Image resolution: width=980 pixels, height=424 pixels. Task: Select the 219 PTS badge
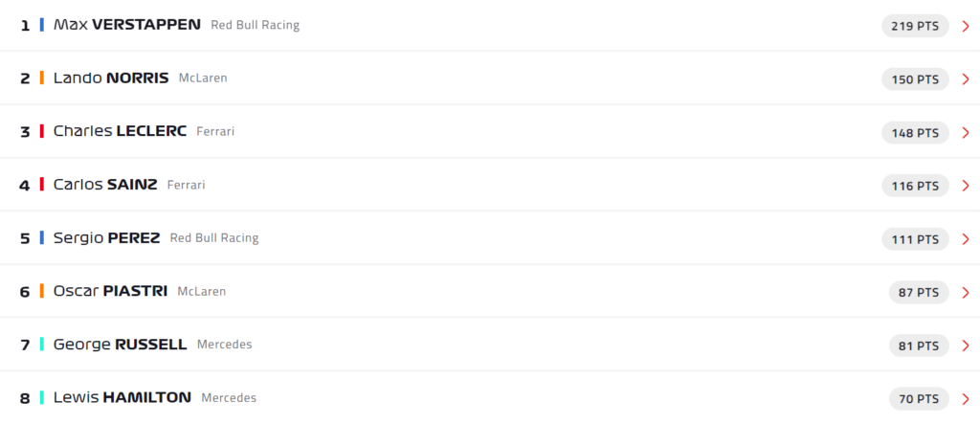[915, 26]
